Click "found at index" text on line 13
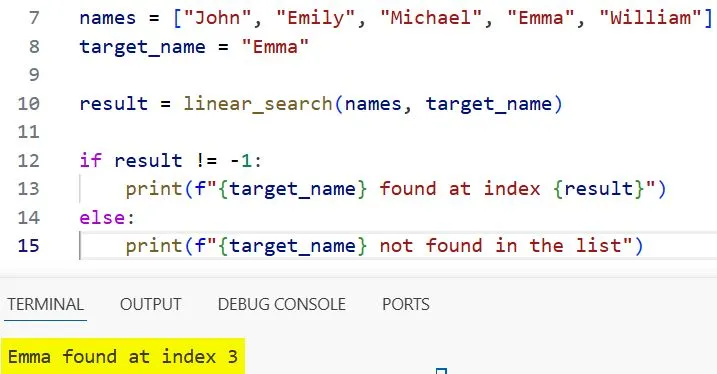 click(460, 189)
